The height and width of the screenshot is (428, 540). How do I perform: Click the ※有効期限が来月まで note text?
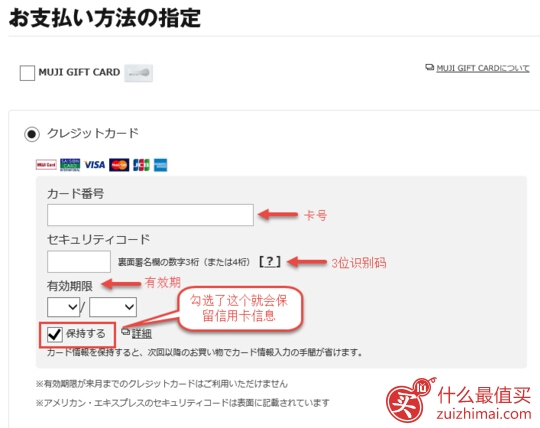[x=162, y=384]
